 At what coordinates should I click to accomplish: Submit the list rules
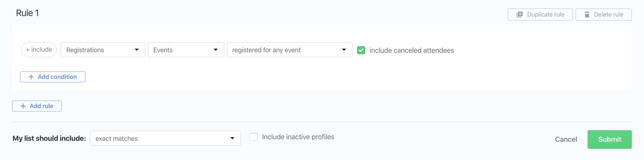pos(609,139)
